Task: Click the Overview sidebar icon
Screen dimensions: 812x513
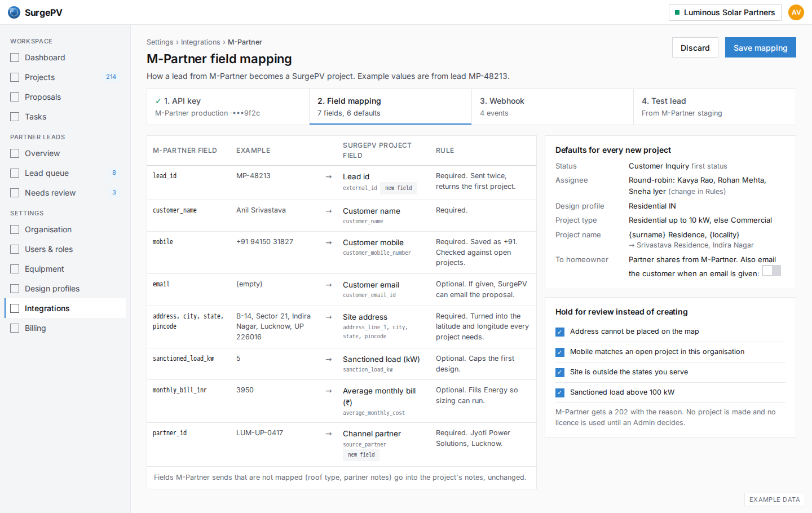Action: coord(15,153)
